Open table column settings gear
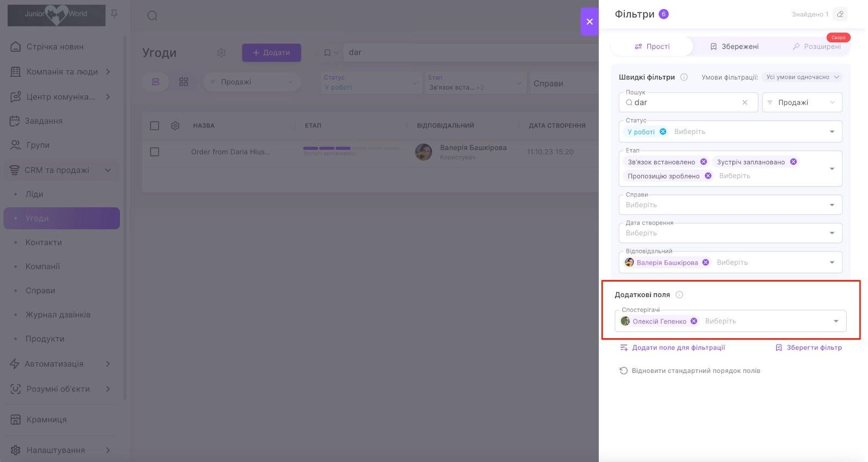868x462 pixels. [175, 126]
